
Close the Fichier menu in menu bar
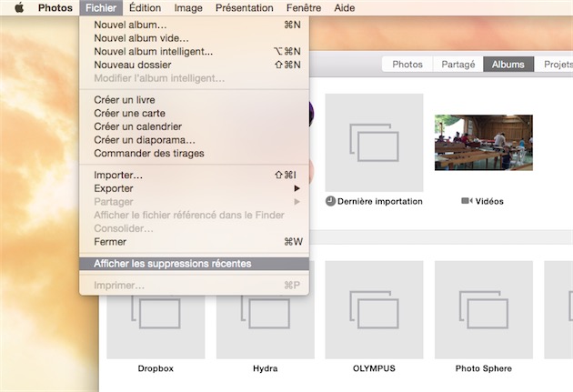pyautogui.click(x=101, y=7)
